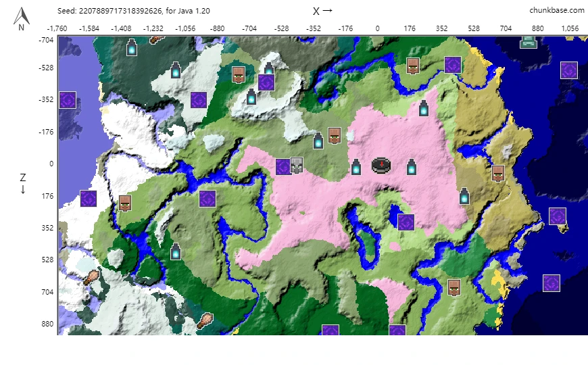Select the ocean monument marker at top right
The width and height of the screenshot is (588, 365).
coord(529,42)
